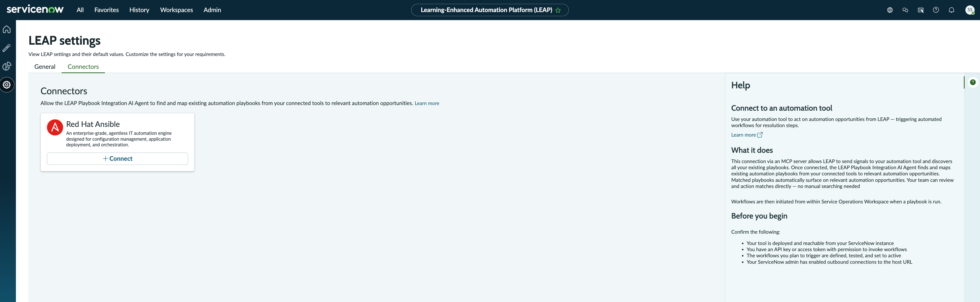Screen dimensions: 980x302
Task: Click the bullet about the API key or access token
Action: click(x=826, y=249)
